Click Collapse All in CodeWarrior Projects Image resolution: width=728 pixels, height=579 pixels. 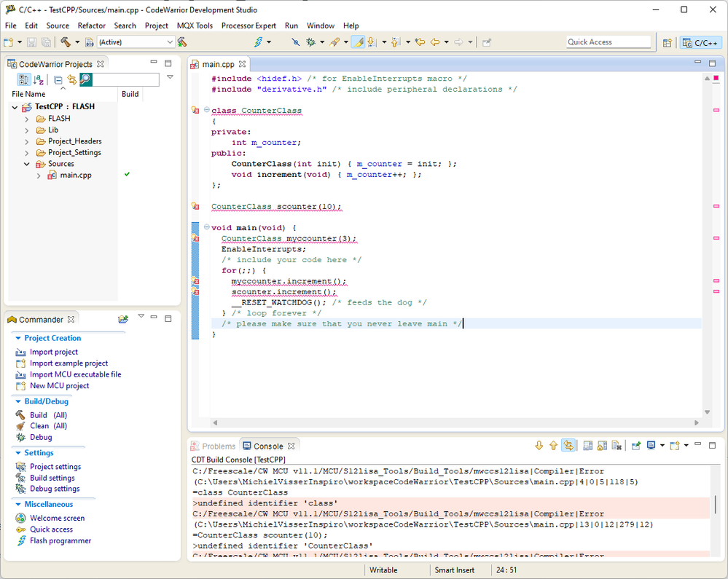coord(58,80)
